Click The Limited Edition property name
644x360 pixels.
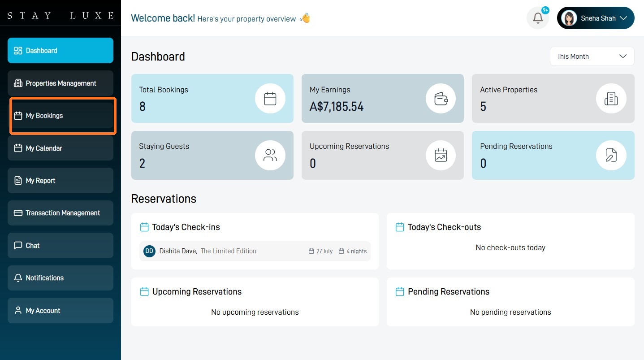(229, 251)
